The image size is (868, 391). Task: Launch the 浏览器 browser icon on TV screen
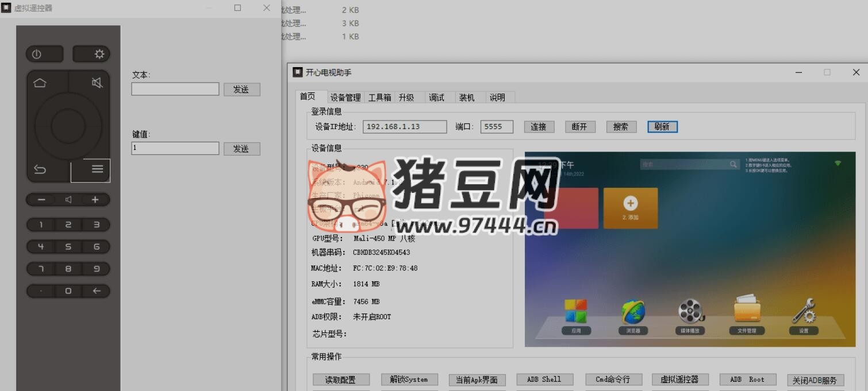(x=632, y=313)
